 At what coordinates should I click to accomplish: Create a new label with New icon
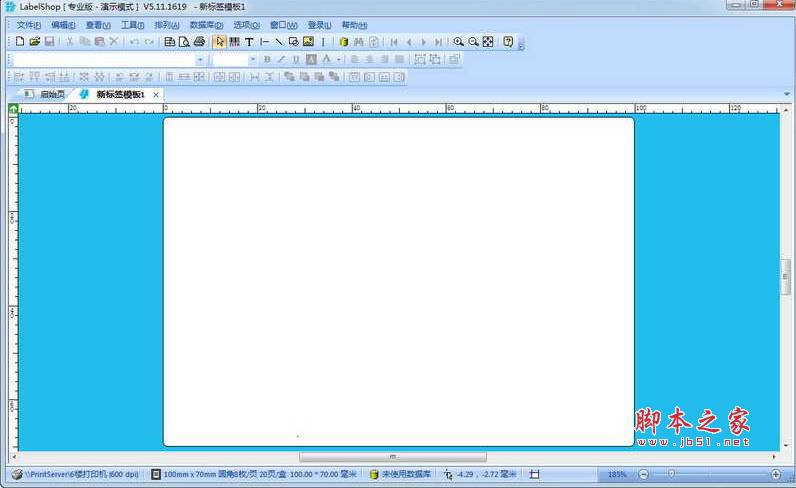pos(20,42)
